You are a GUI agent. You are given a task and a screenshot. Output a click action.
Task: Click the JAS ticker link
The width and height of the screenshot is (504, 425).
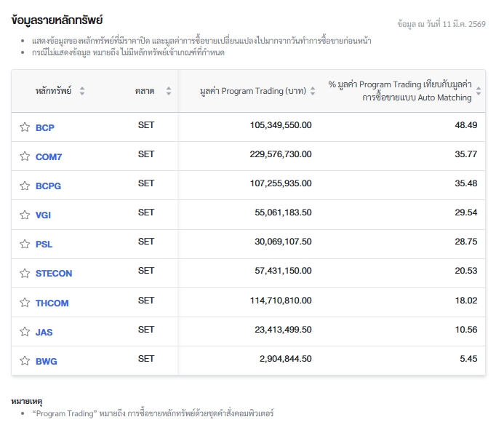coord(44,332)
